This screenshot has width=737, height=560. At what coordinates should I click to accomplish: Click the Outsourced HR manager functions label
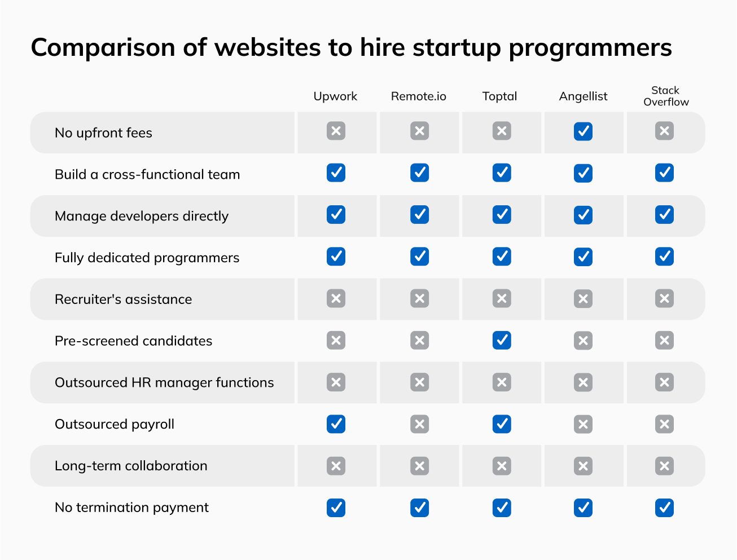164,382
